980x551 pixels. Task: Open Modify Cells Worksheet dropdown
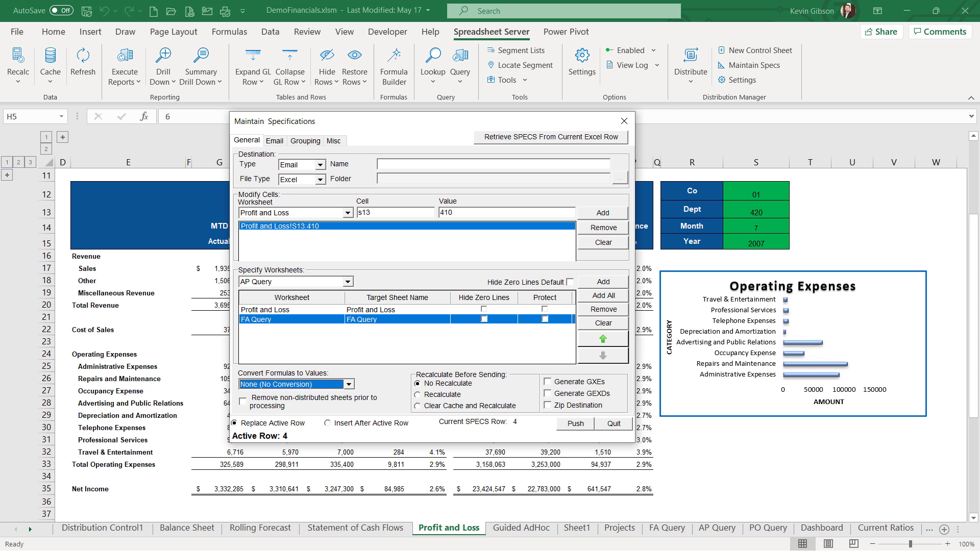click(348, 213)
